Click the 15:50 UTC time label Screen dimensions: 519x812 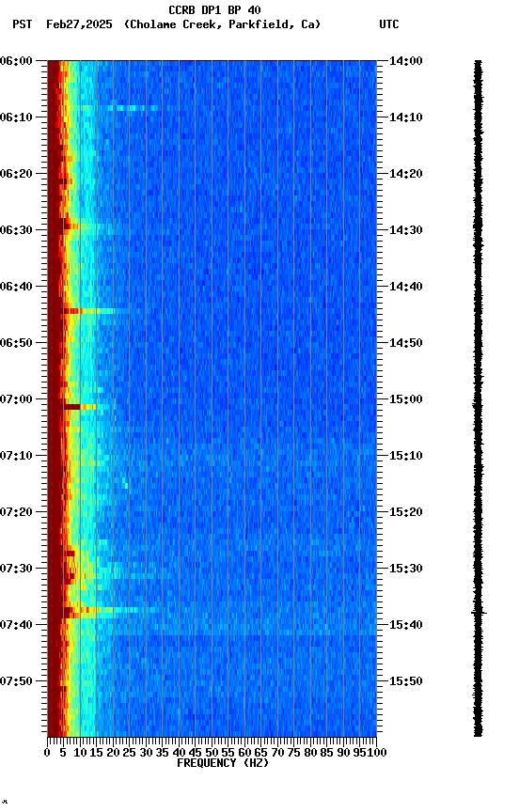click(x=406, y=682)
